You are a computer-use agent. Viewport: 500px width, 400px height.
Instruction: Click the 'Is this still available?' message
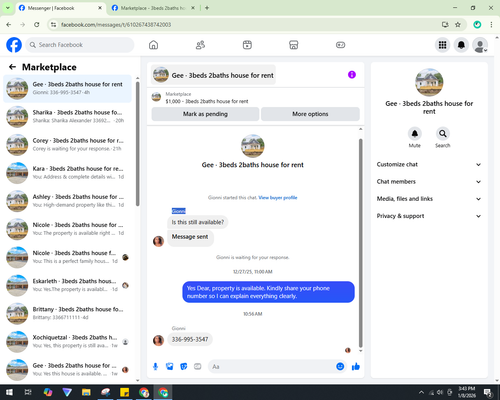pos(198,222)
